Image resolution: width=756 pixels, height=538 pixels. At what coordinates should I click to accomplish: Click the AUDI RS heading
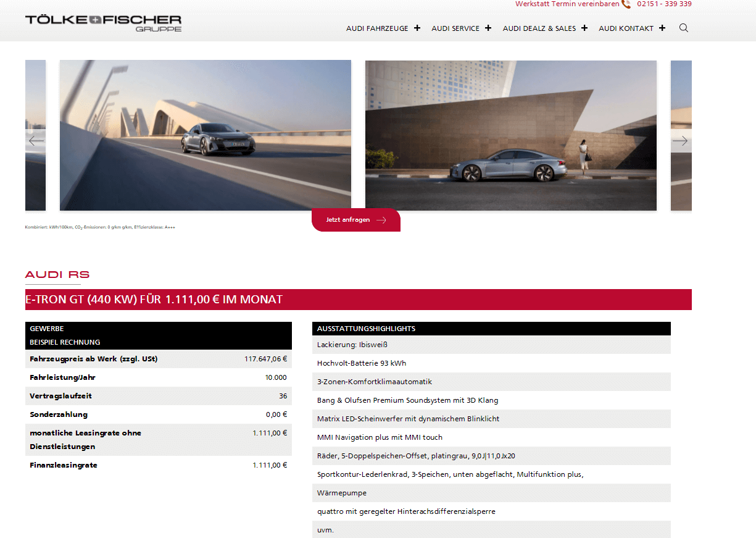coord(57,275)
